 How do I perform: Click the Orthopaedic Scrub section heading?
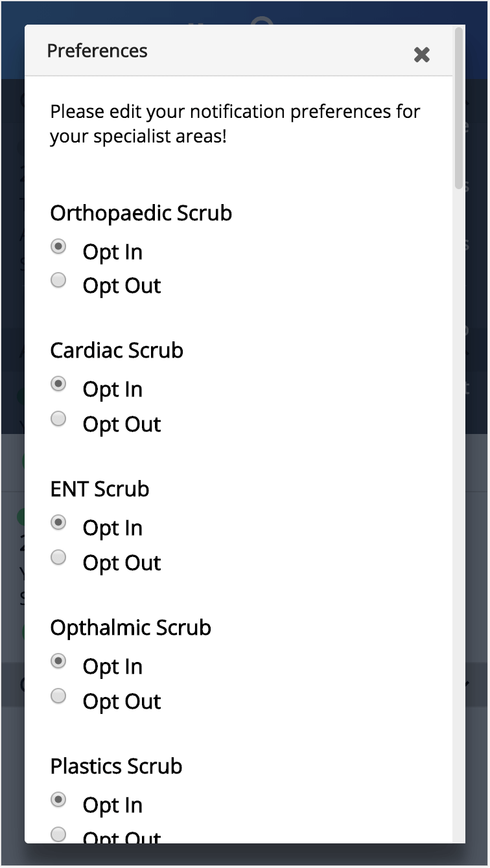tap(141, 212)
